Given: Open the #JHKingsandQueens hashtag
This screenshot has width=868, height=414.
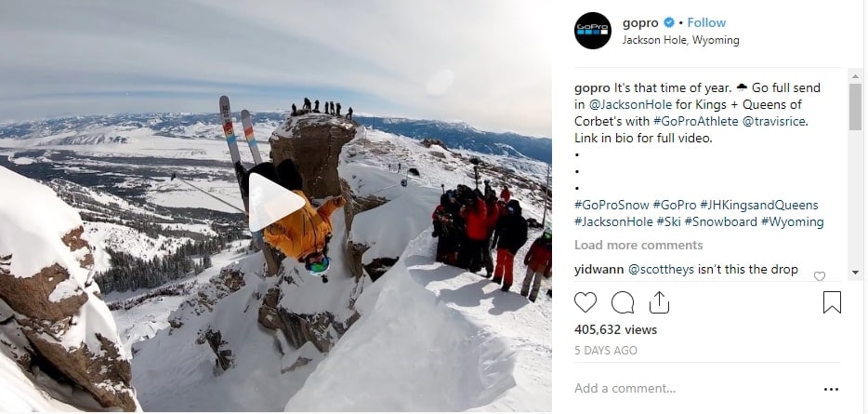Looking at the screenshot, I should point(758,205).
